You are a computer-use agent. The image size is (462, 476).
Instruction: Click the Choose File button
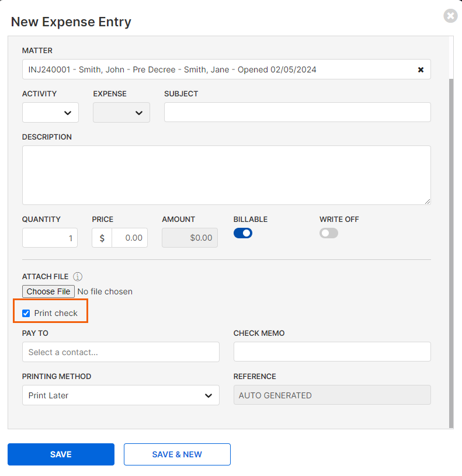pyautogui.click(x=48, y=291)
